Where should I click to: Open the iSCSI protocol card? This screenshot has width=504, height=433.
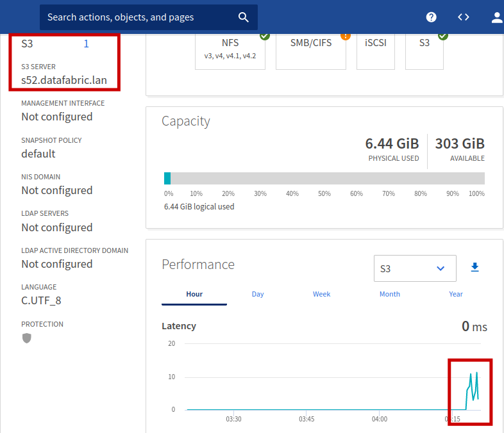pyautogui.click(x=375, y=51)
